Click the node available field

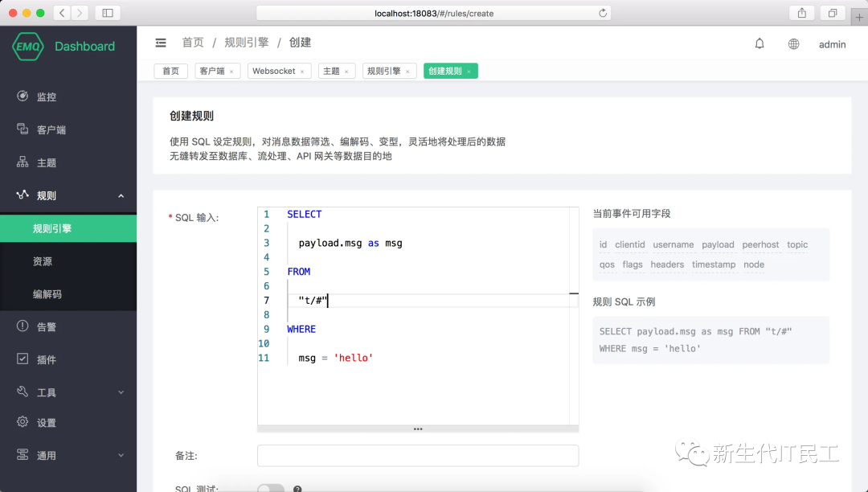tap(753, 264)
